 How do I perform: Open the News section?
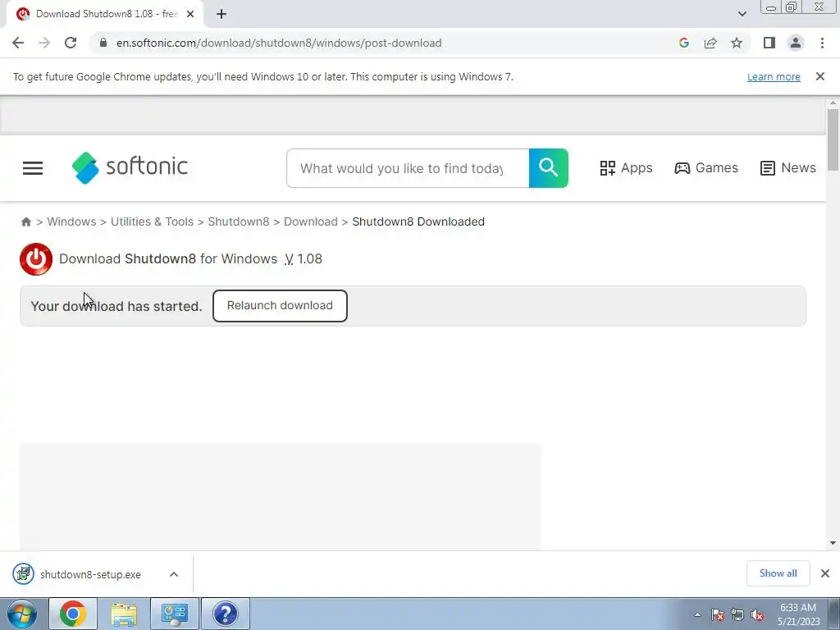coord(788,168)
